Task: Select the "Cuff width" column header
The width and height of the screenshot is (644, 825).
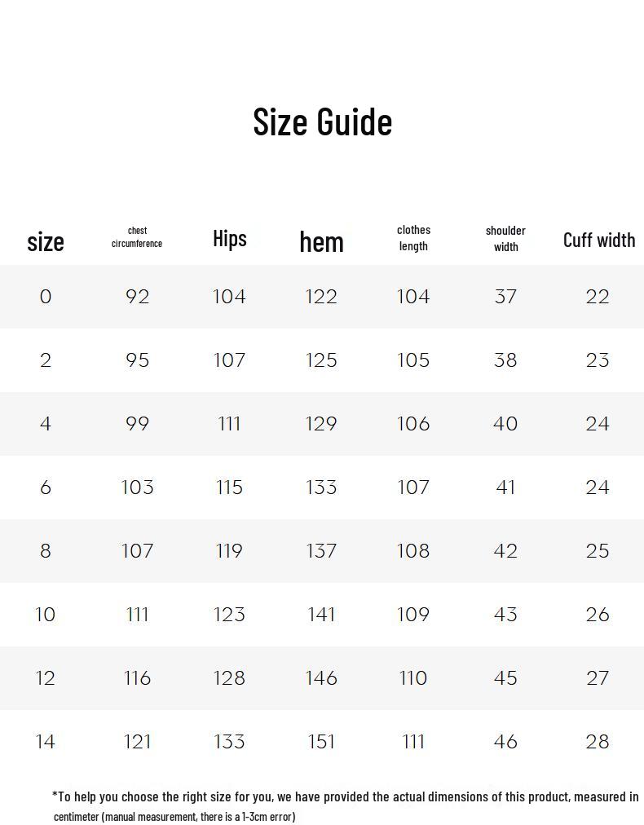Action: click(x=598, y=240)
